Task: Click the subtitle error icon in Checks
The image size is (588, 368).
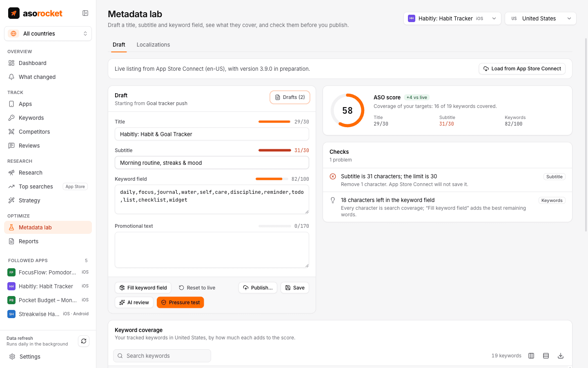Action: [333, 177]
